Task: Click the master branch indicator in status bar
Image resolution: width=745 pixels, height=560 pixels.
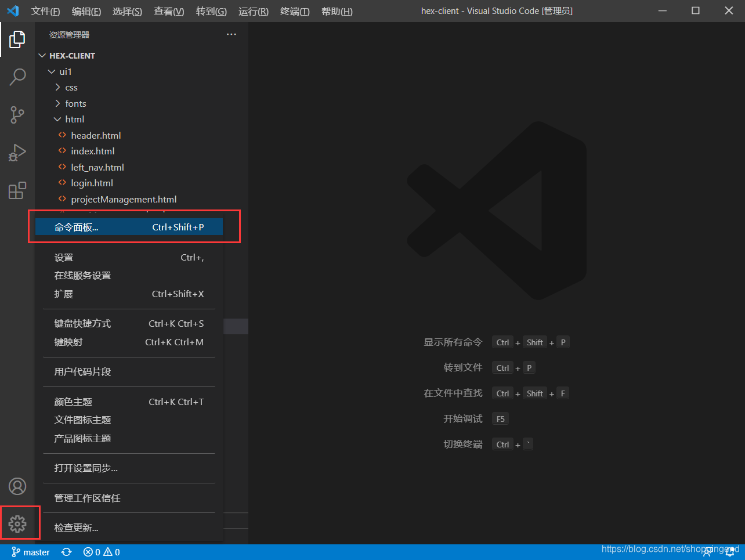Action: click(x=31, y=552)
